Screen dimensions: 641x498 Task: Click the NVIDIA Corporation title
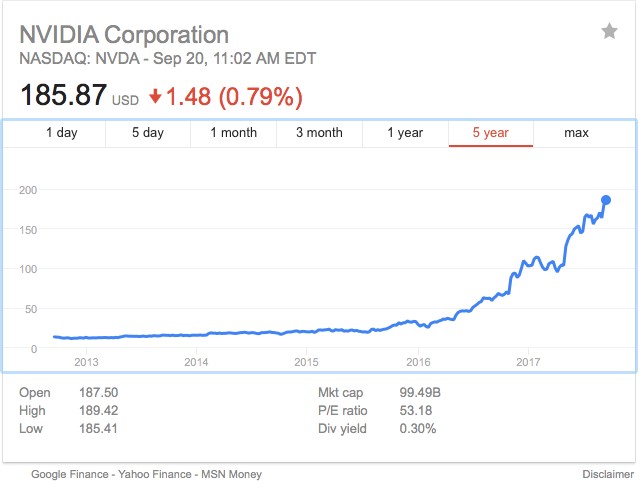pyautogui.click(x=124, y=35)
